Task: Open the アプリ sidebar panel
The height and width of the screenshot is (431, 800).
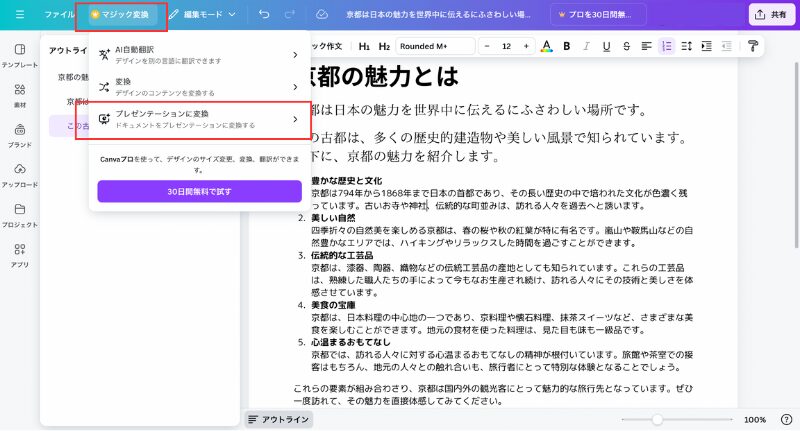Action: (19, 255)
